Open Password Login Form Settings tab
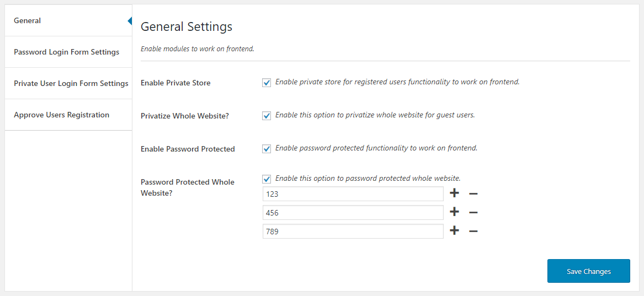Image resolution: width=644 pixels, height=296 pixels. tap(66, 52)
